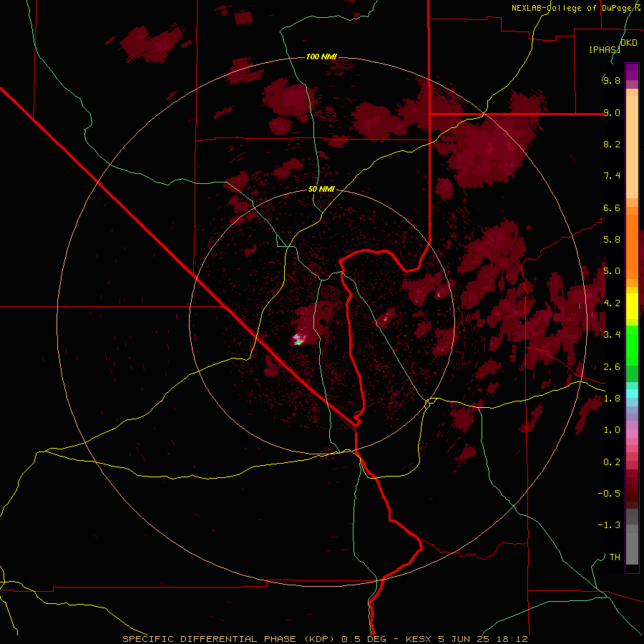The image size is (644, 644).
Task: Click the OKD label above the color scale
Action: coord(629,43)
